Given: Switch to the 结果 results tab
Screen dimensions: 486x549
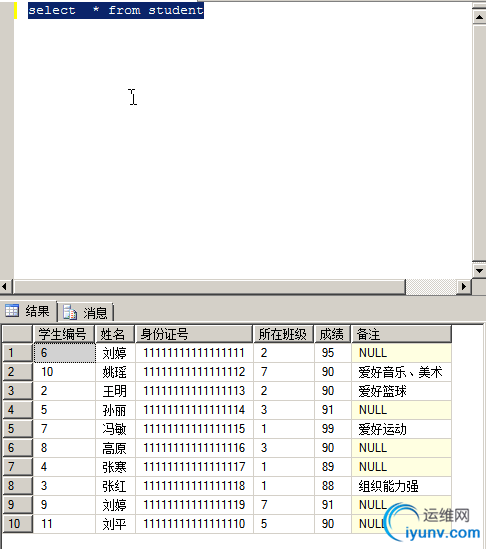Looking at the screenshot, I should coord(28,311).
